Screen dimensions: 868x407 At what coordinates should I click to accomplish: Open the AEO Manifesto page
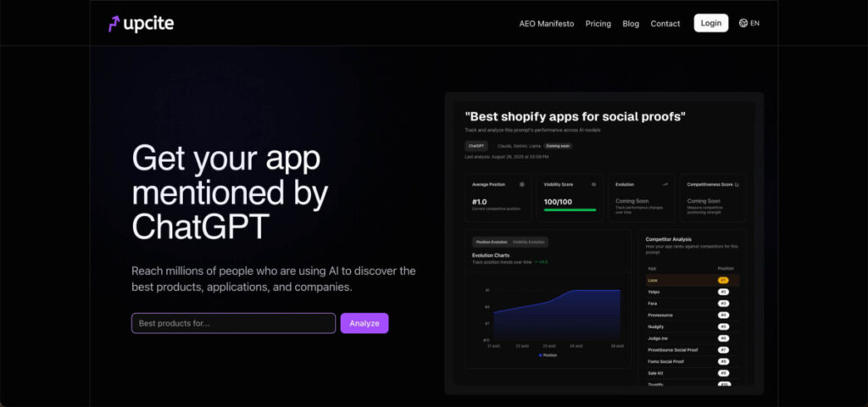(547, 24)
